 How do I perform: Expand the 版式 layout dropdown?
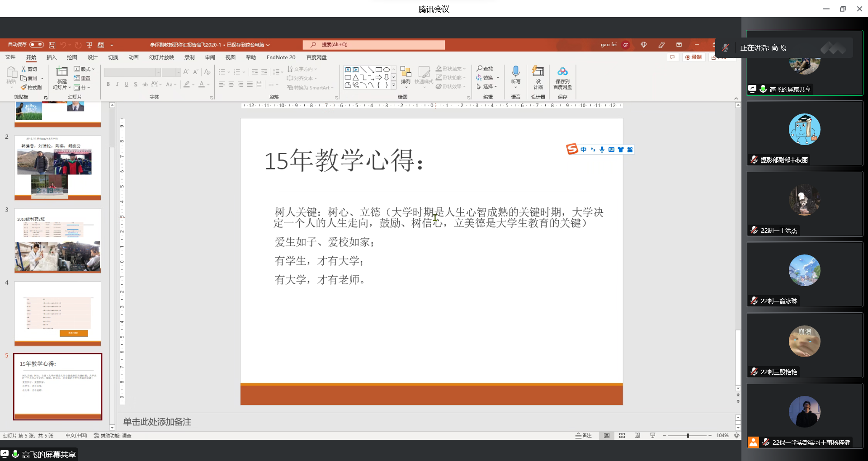click(85, 69)
